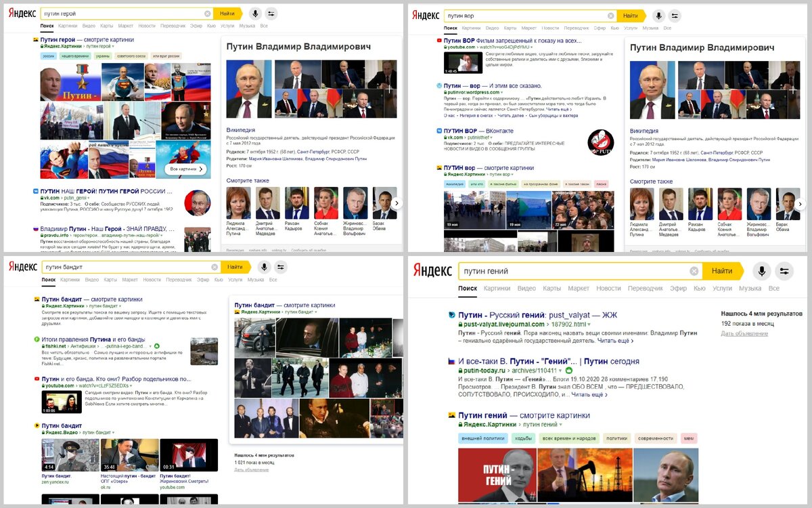Open Музыка tab in 'путин гений' panel
This screenshot has width=812, height=508.
(x=750, y=289)
